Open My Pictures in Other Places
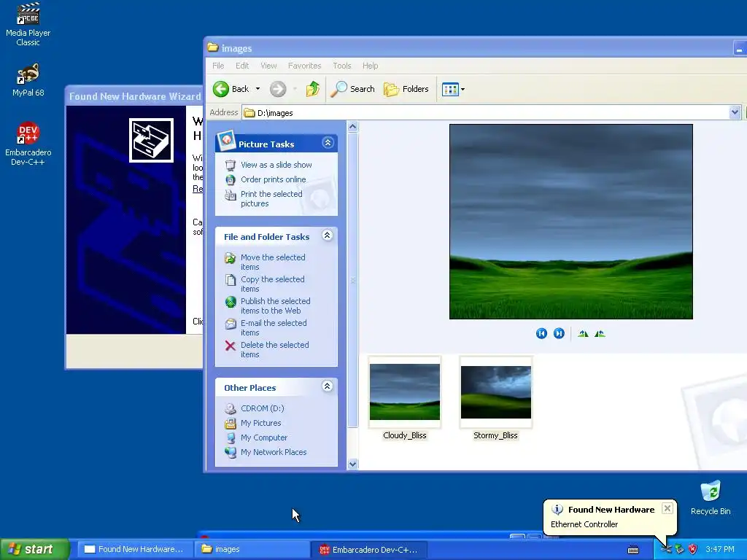 coord(260,423)
